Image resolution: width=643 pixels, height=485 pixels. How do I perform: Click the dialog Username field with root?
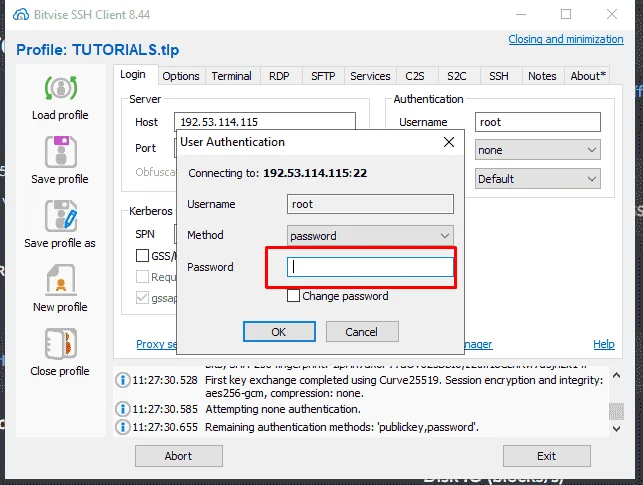[370, 204]
